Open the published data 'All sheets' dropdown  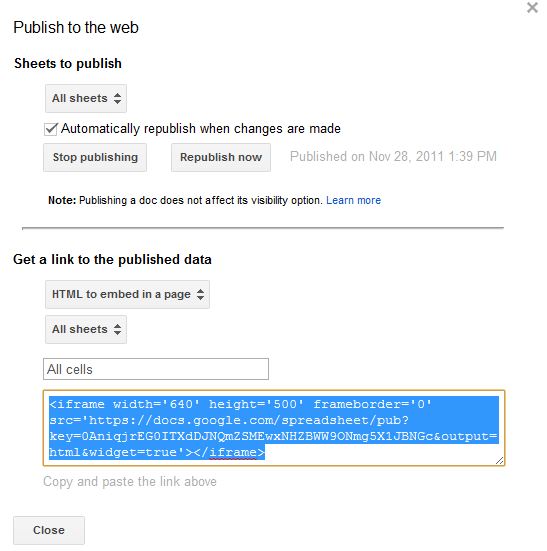[x=86, y=330]
